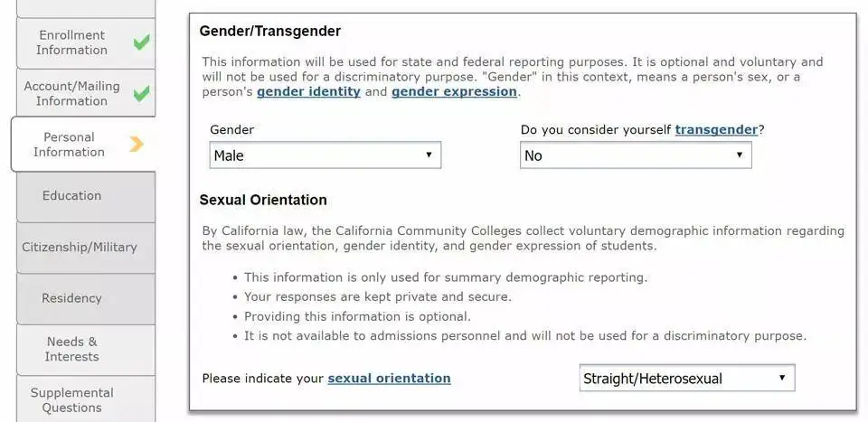This screenshot has width=868, height=422.
Task: Open the Citizenship/Military tab
Action: coord(80,247)
